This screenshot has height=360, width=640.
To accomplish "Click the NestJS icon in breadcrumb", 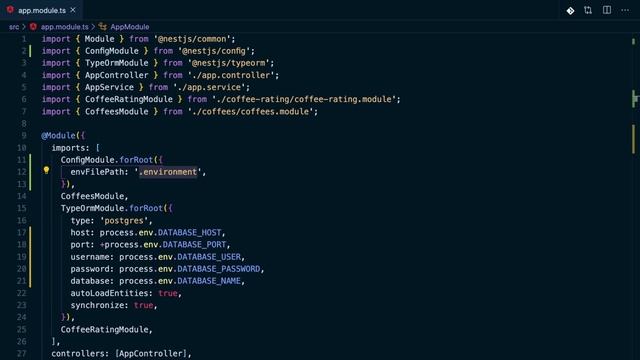I will click(x=33, y=27).
